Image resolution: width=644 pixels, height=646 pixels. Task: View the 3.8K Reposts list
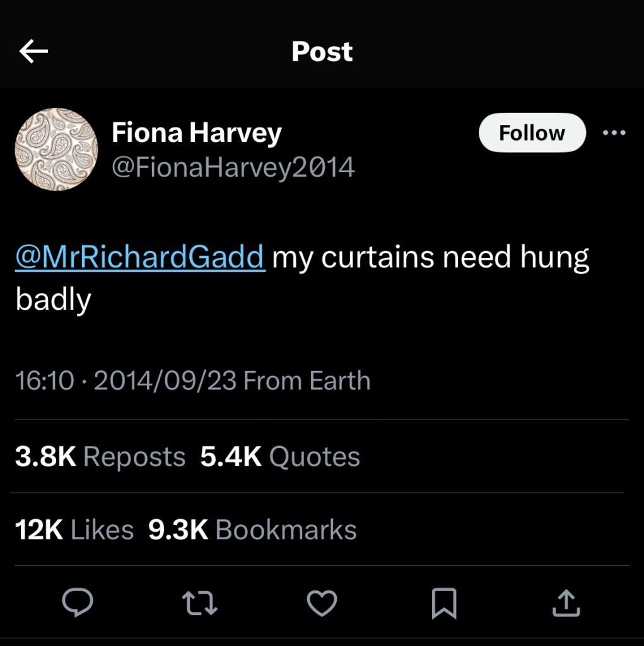(100, 457)
